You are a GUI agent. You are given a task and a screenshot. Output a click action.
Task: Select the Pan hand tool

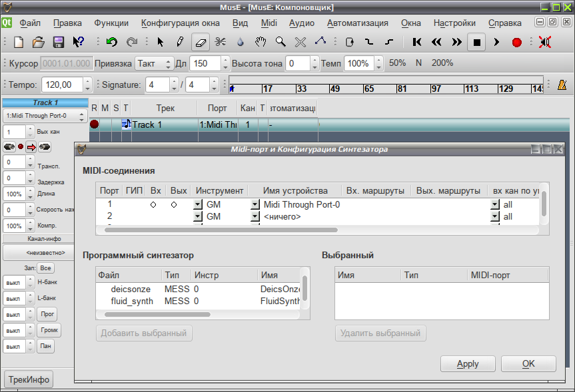pyautogui.click(x=261, y=42)
